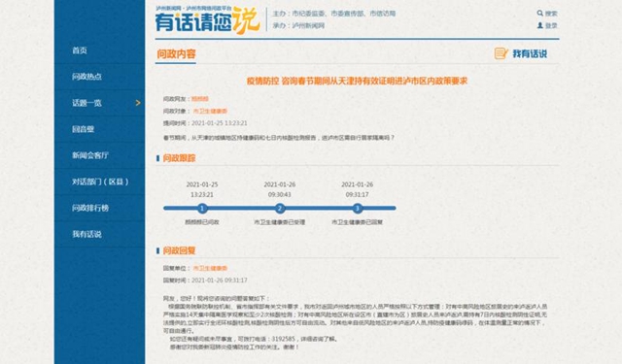This screenshot has width=622, height=364.
Task: Click the 回复单位 市卫生健康委 link
Action: [x=210, y=268]
